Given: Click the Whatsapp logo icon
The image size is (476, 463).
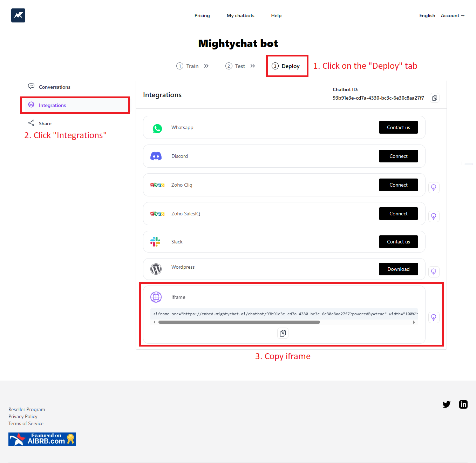Looking at the screenshot, I should coord(157,129).
